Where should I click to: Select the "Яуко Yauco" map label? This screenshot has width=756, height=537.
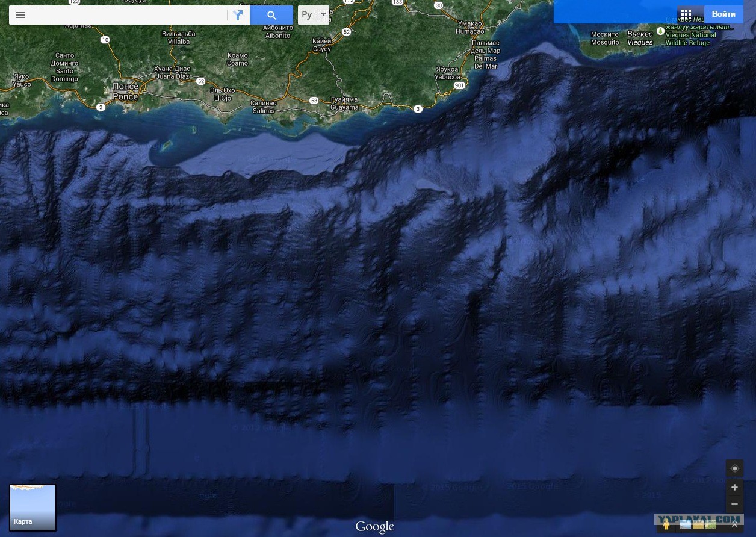pyautogui.click(x=22, y=80)
